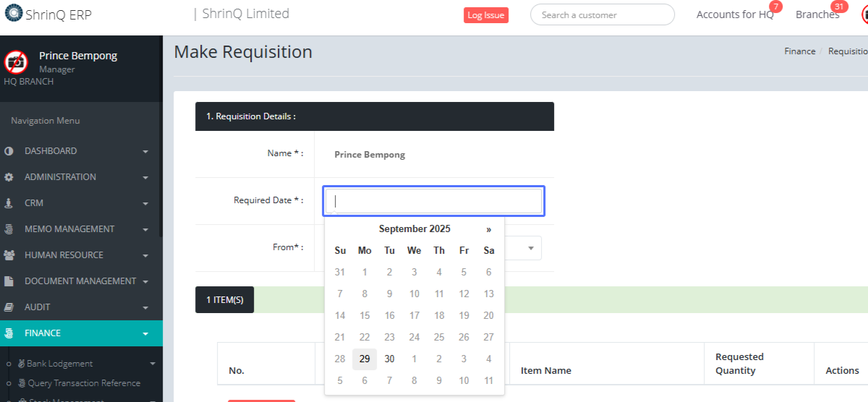Click the Audit icon in sidebar
Image resolution: width=868 pixels, height=402 pixels.
9,307
